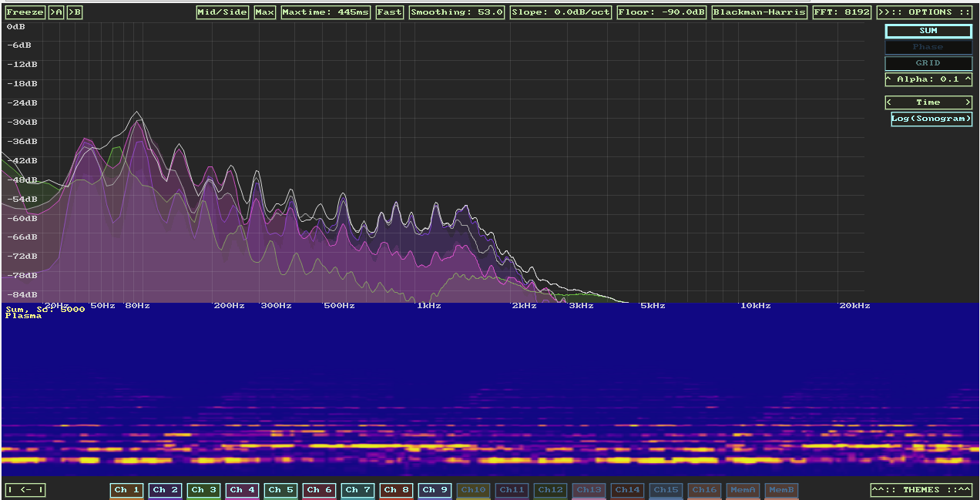The width and height of the screenshot is (980, 500).
Task: Open the THEMES menu
Action: tap(923, 489)
